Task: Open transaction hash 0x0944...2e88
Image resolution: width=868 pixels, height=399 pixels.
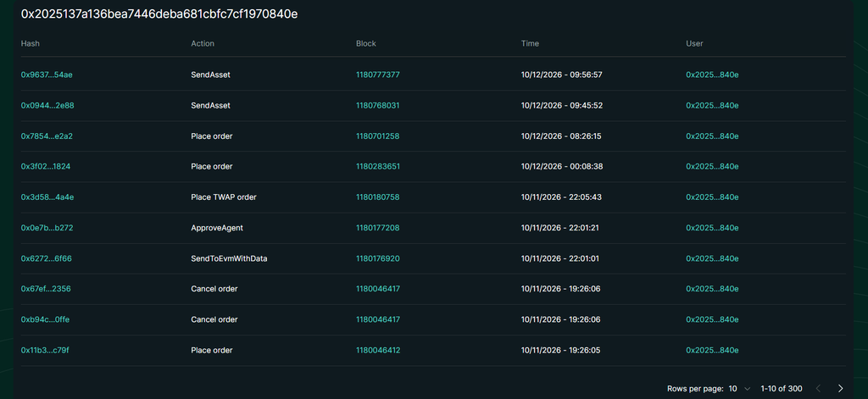Action: click(x=47, y=105)
